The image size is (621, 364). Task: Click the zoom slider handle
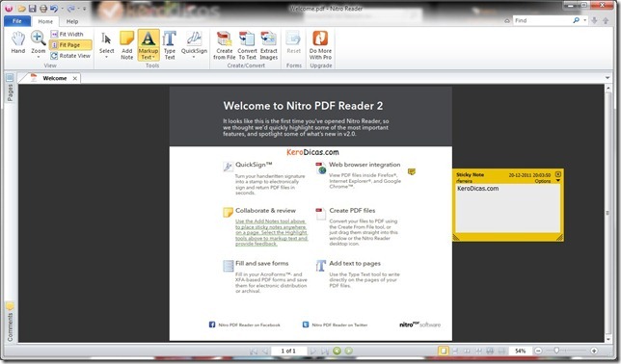coord(556,351)
